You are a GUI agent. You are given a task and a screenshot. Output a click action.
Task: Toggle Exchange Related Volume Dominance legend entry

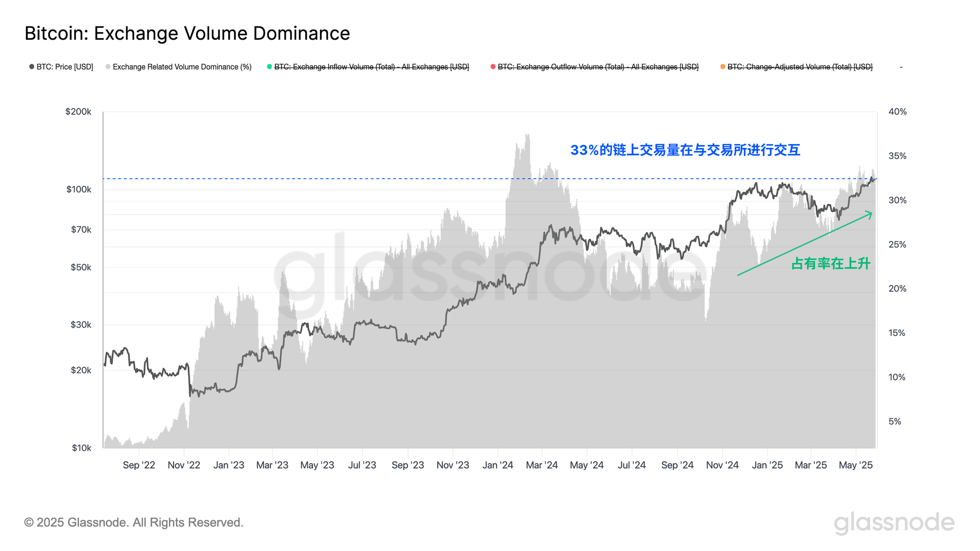(182, 67)
